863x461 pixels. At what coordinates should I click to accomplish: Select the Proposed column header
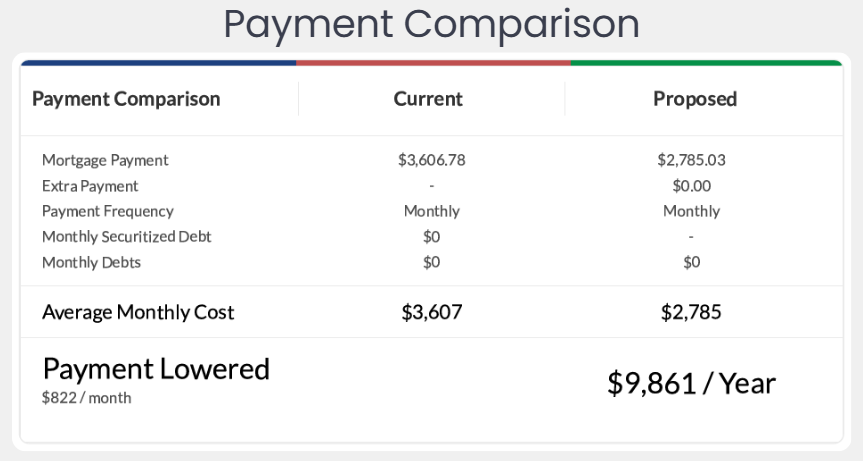pos(694,99)
